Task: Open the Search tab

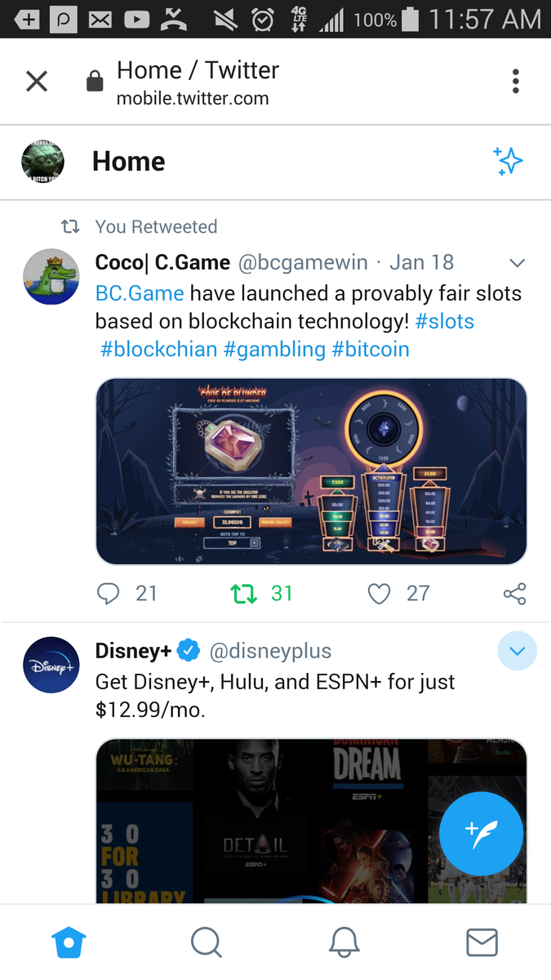Action: (x=207, y=943)
